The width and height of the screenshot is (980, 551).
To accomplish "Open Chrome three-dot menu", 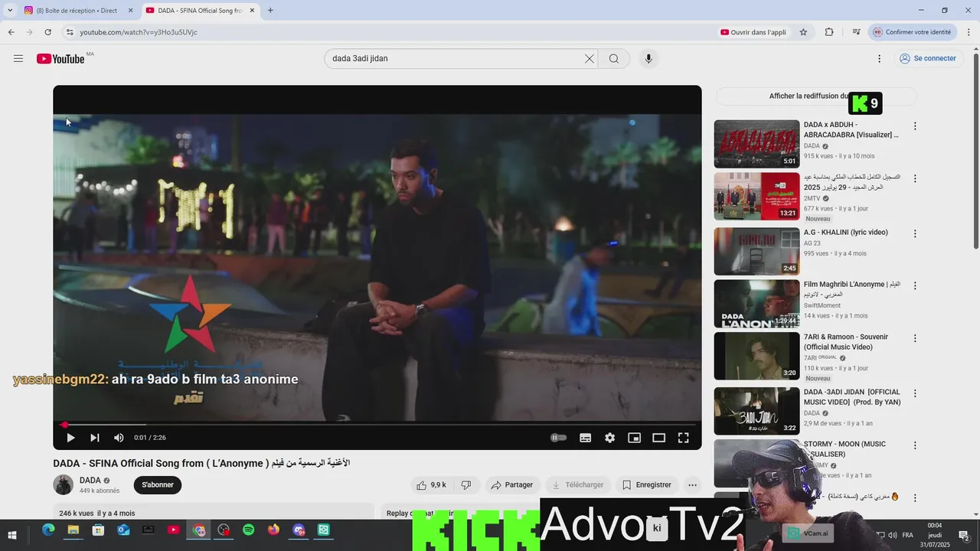I will 969,32.
